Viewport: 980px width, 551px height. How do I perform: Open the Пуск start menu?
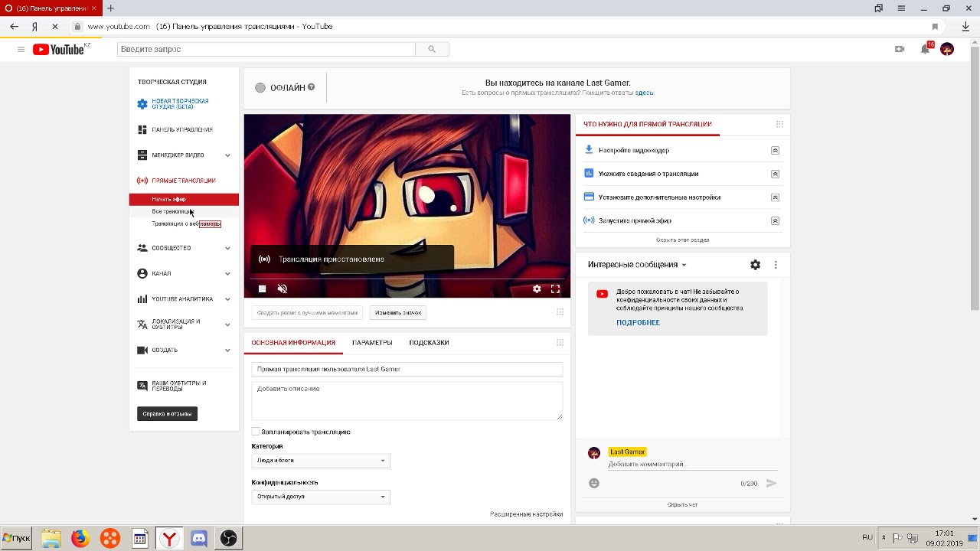tap(16, 538)
